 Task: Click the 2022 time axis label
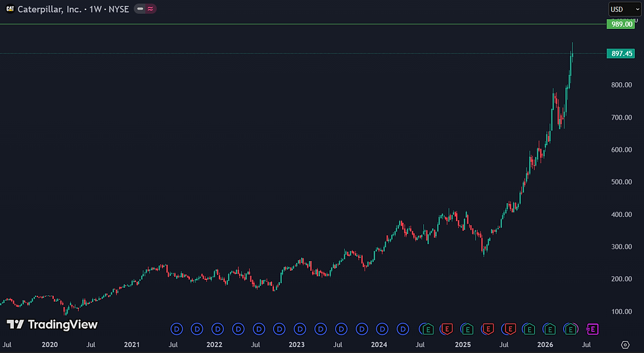tap(214, 344)
